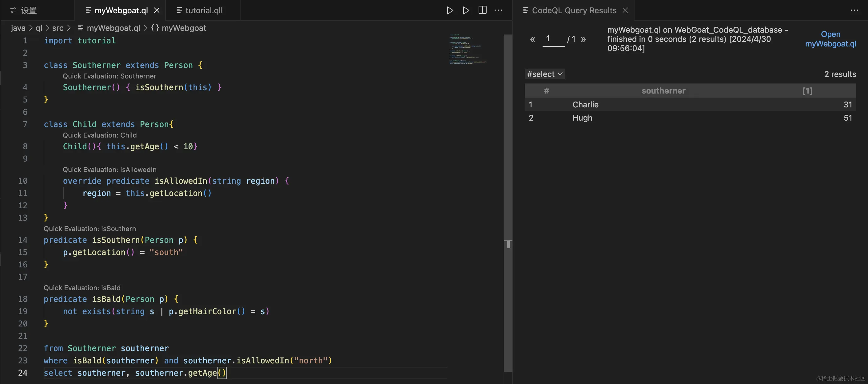Go to next results page arrow
The width and height of the screenshot is (868, 384).
(583, 39)
